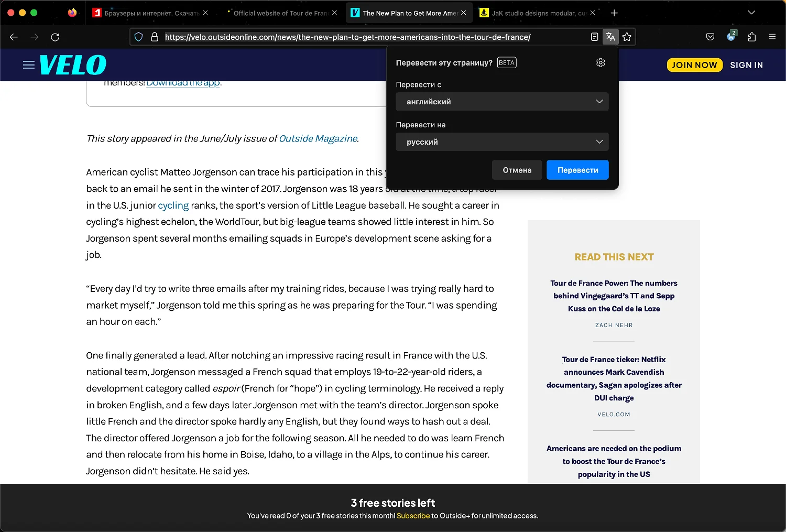Close the JaK studio tab
The height and width of the screenshot is (532, 786).
pos(593,13)
